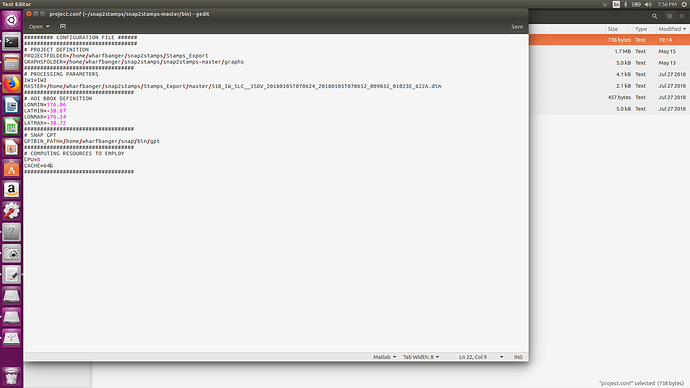The width and height of the screenshot is (690, 388).
Task: Open LibreOffice Impress from the dock
Action: coord(11,147)
